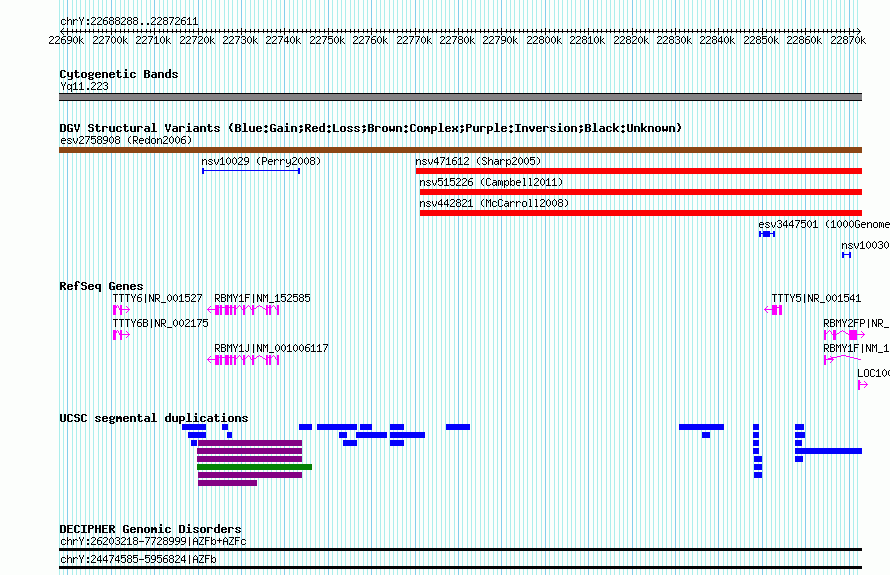890x575 pixels.
Task: Click the 22830k ruler position label
Action: coord(674,40)
